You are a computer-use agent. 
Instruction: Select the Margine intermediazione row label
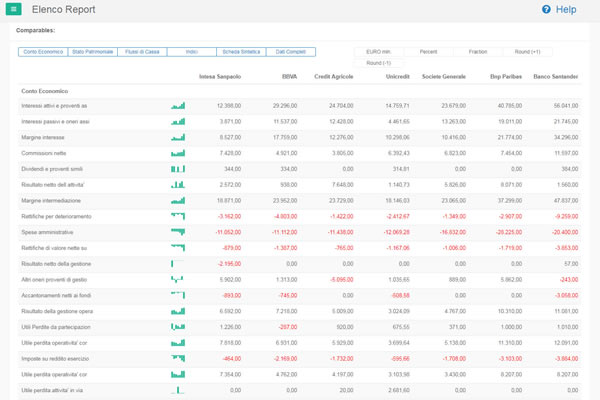tap(51, 201)
